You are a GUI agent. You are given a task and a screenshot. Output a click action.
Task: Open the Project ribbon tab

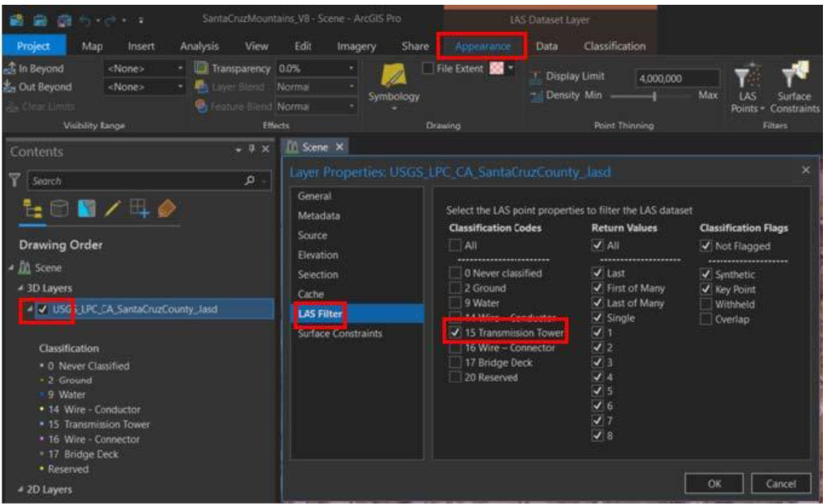pos(34,46)
